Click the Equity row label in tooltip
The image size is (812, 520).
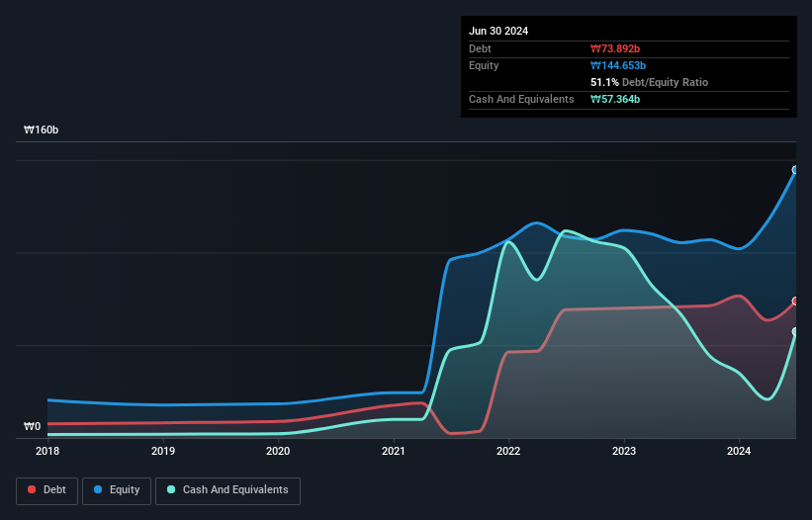(x=484, y=65)
